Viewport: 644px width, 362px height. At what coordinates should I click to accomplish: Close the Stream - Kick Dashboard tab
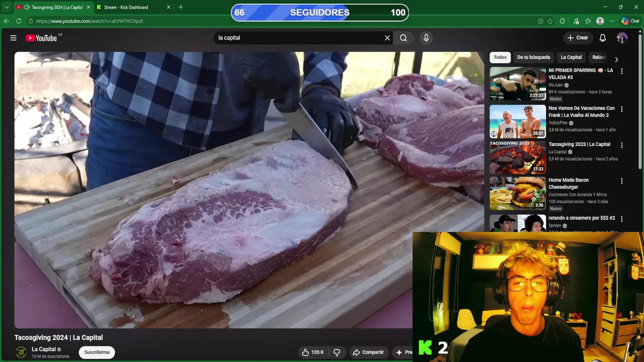[x=169, y=7]
